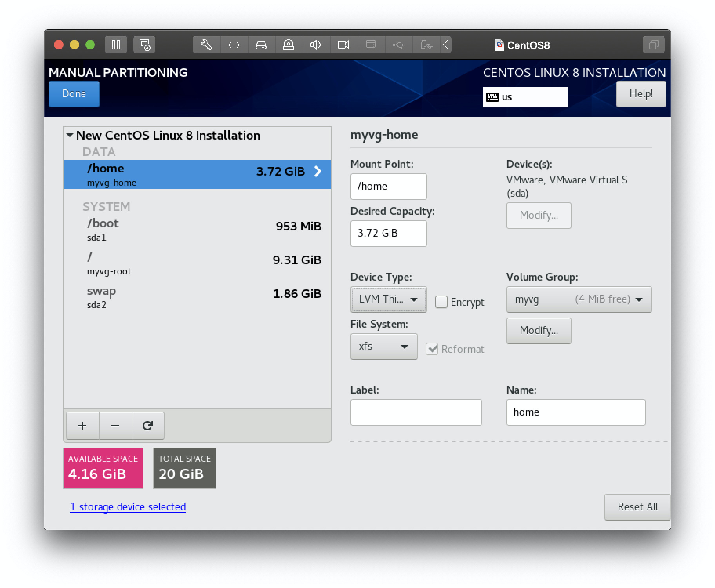The height and width of the screenshot is (588, 715).
Task: Reload storage configuration from disk
Action: [148, 426]
